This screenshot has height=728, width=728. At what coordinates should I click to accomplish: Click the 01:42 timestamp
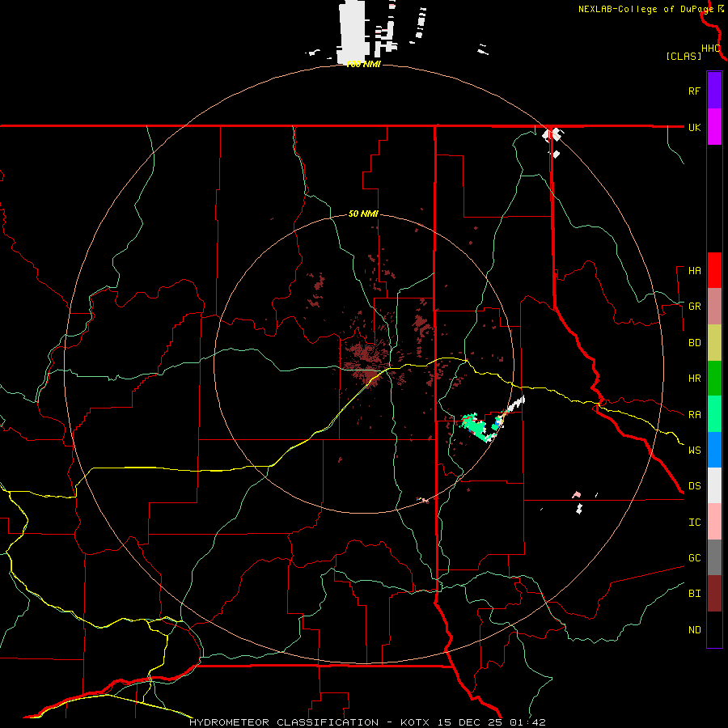coord(527,722)
